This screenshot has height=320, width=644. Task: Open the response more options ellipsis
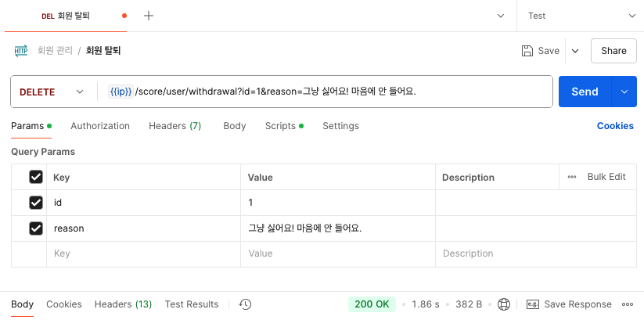(627, 304)
